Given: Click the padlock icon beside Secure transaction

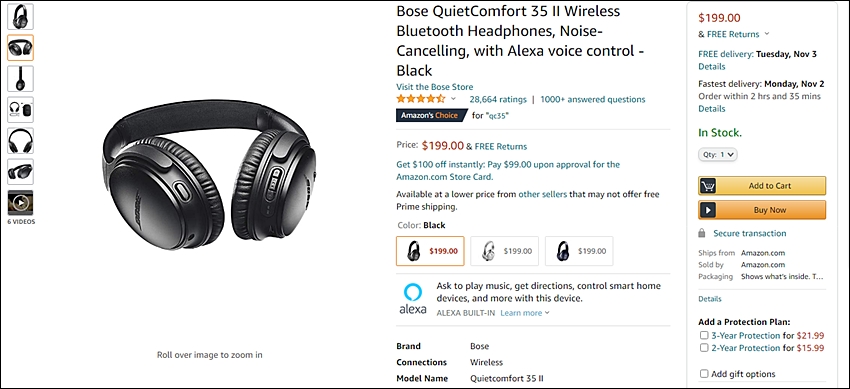Looking at the screenshot, I should click(702, 234).
